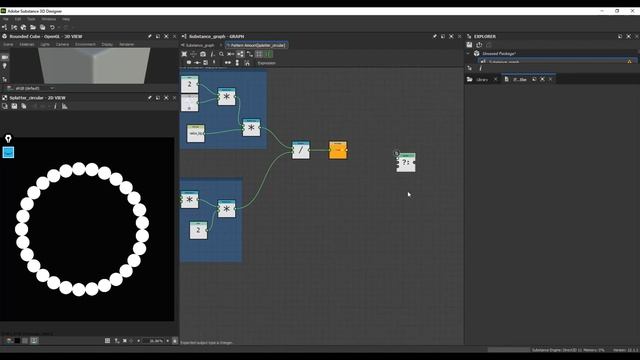This screenshot has height=360, width=640.
Task: Show the histogram in 2D view toolbar
Action: coord(64,106)
